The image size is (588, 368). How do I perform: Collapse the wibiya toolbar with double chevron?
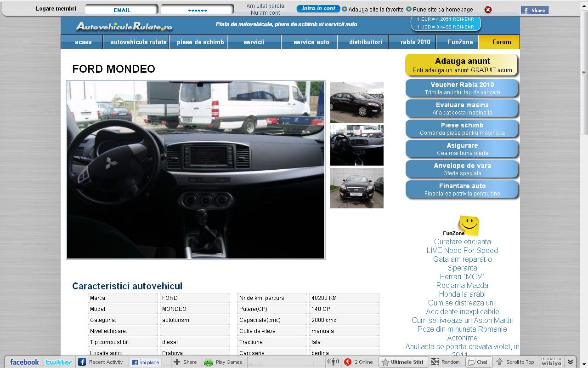(x=571, y=362)
